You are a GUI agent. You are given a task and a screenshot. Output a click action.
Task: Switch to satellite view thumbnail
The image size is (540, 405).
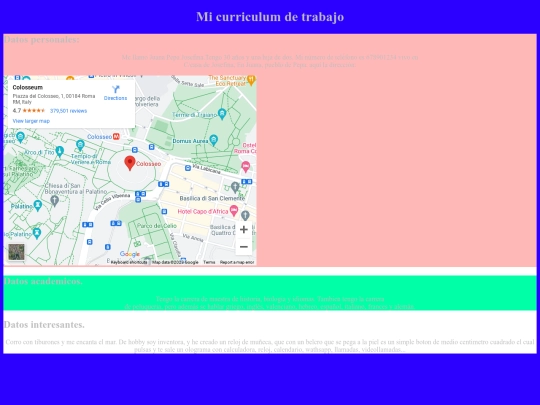pyautogui.click(x=16, y=252)
